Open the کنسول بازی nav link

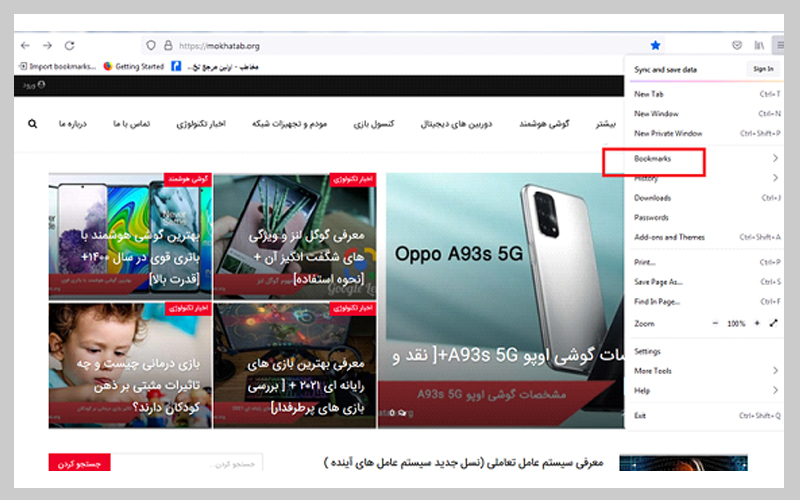(x=374, y=123)
